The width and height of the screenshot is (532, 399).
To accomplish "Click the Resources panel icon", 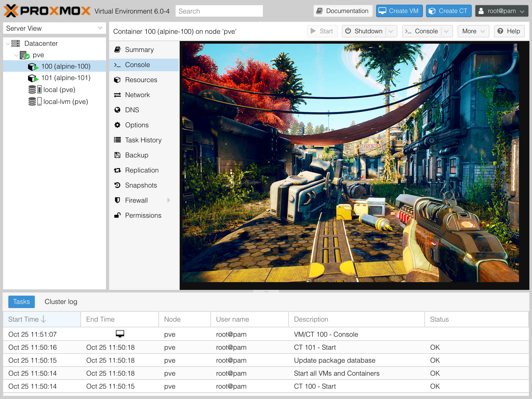I will click(x=118, y=80).
